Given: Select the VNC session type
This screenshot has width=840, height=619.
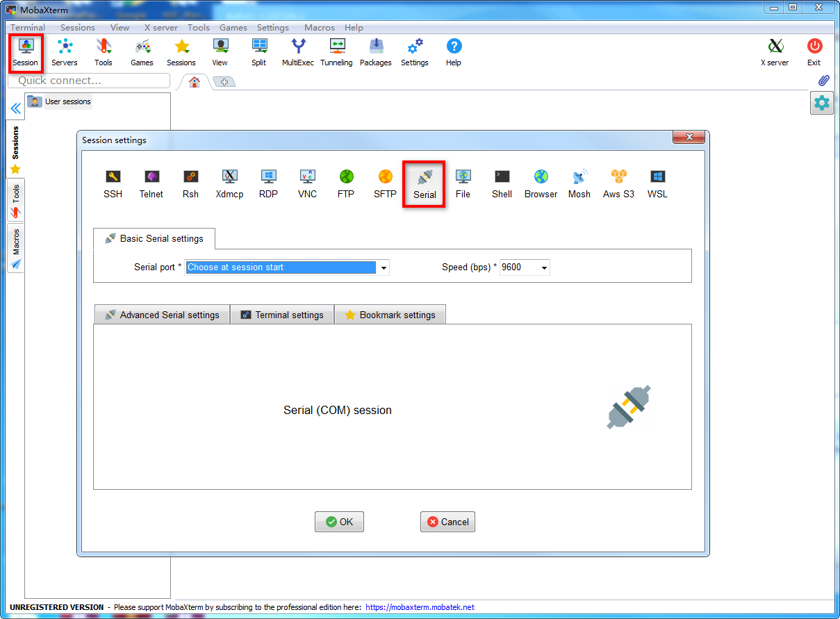Looking at the screenshot, I should [307, 184].
